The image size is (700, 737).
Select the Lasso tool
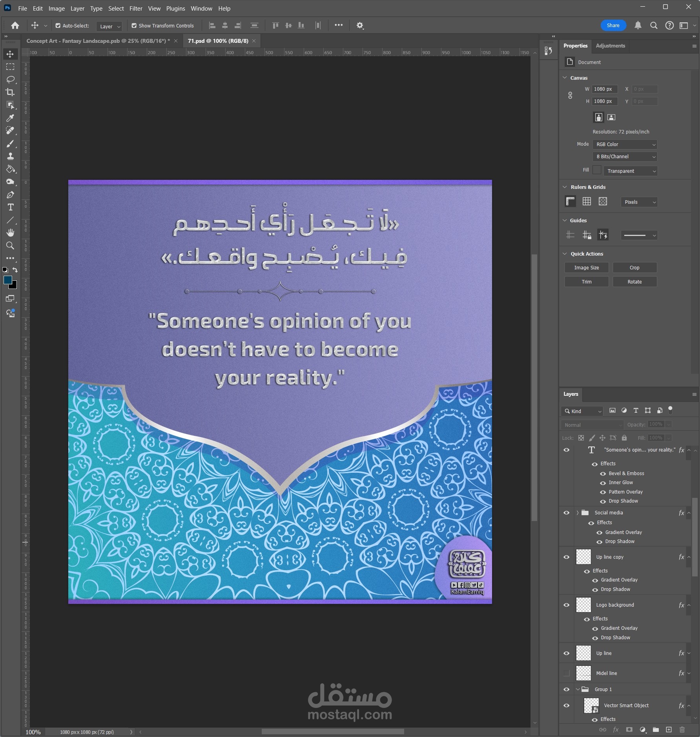click(x=10, y=79)
